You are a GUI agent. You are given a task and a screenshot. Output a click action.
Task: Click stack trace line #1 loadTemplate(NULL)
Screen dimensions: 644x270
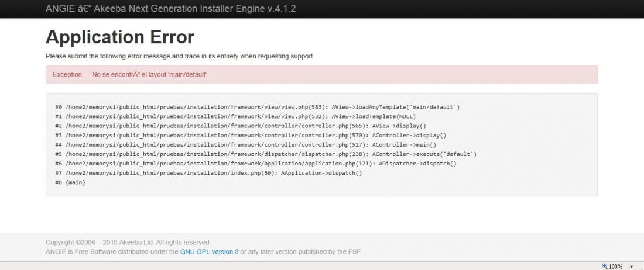click(x=235, y=116)
